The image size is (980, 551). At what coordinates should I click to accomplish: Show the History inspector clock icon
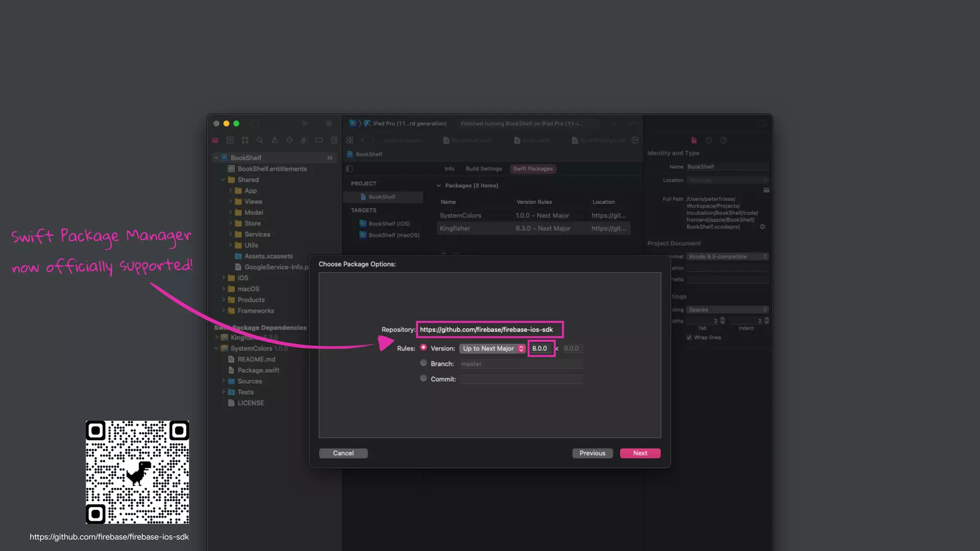[709, 140]
